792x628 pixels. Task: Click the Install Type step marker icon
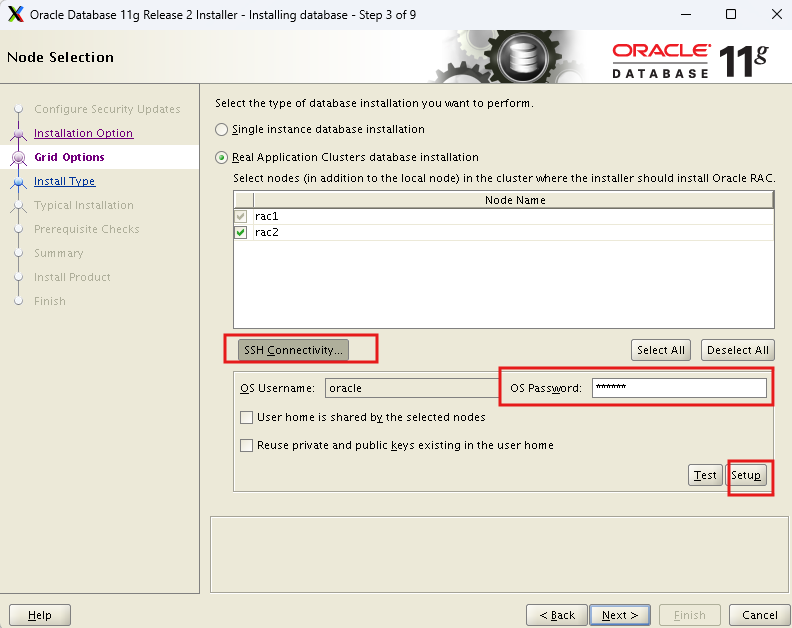pyautogui.click(x=19, y=181)
